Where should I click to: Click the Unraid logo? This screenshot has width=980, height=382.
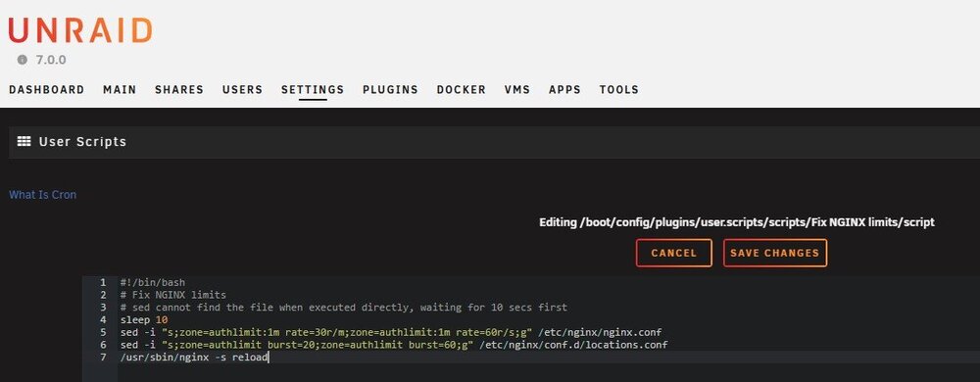point(80,30)
